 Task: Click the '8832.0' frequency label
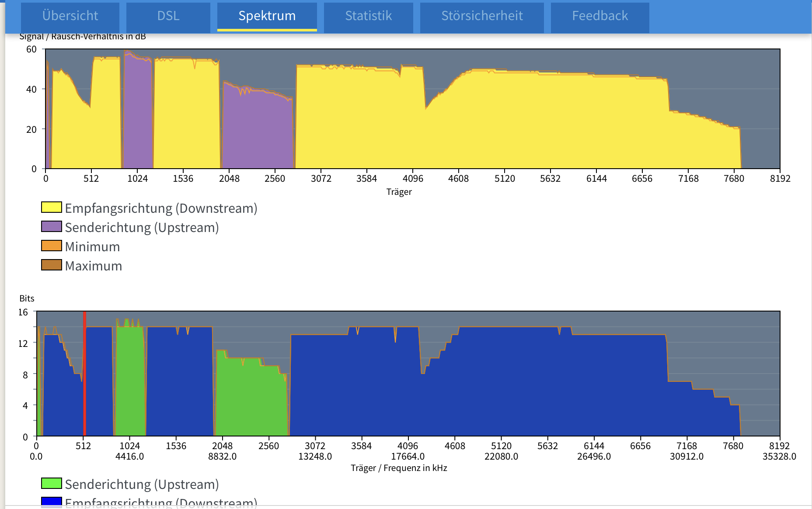(x=222, y=457)
